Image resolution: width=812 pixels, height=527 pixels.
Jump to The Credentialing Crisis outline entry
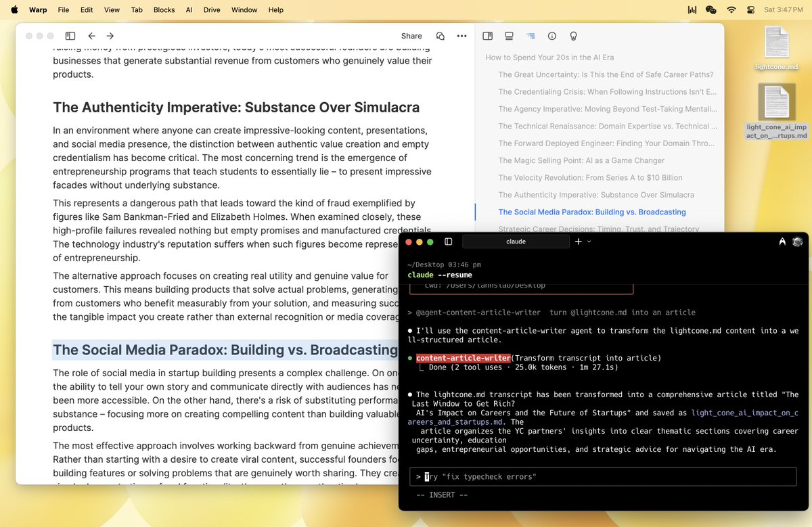click(x=607, y=91)
